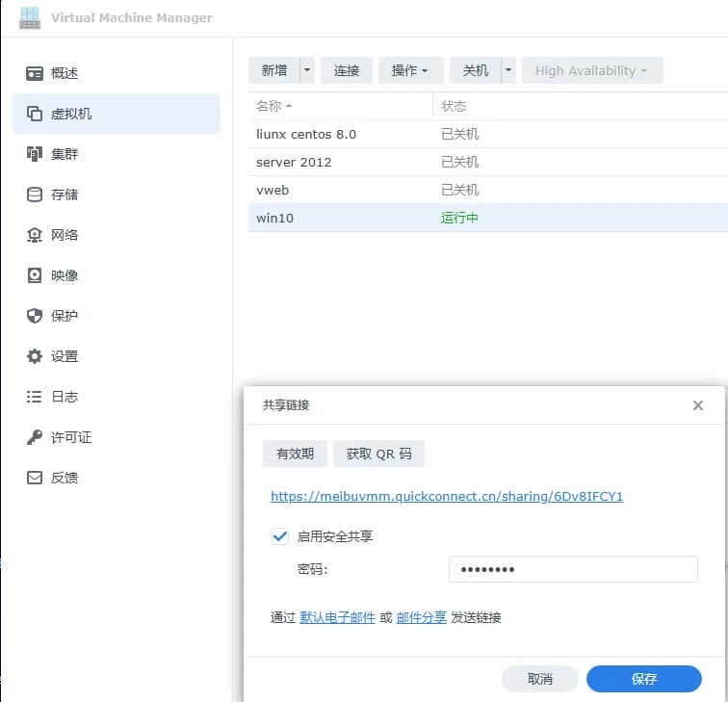Open the 操作 actions dropdown

tap(410, 70)
